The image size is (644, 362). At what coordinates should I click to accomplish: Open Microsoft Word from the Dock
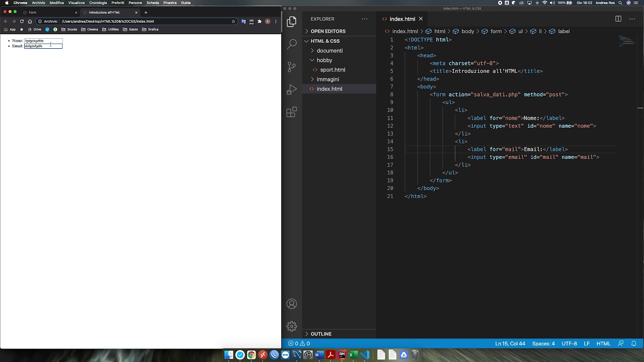(319, 355)
